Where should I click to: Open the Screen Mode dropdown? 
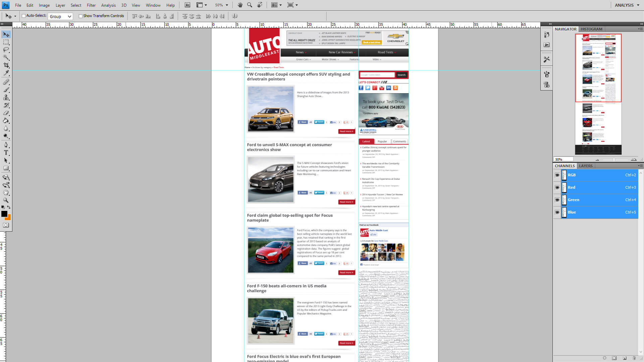tap(292, 5)
